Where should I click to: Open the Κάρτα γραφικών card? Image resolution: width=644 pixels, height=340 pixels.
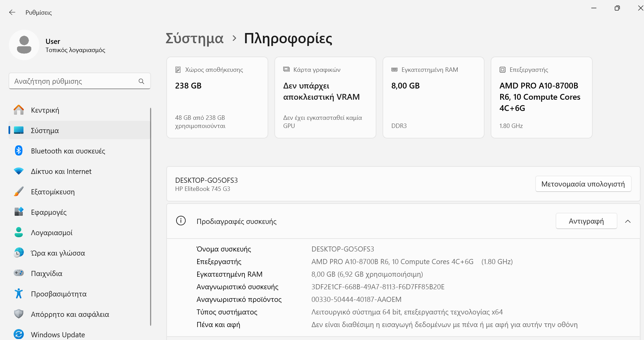pyautogui.click(x=325, y=98)
